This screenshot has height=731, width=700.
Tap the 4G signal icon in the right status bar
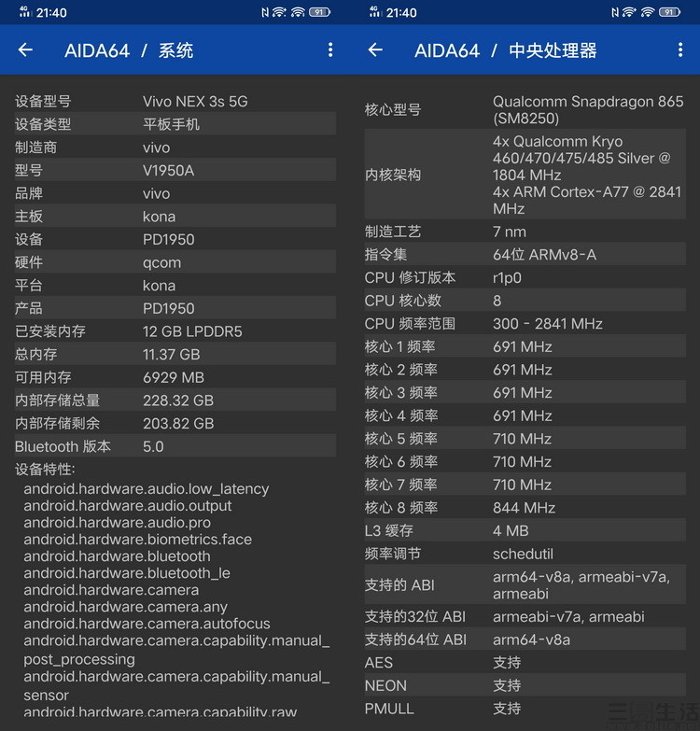point(374,12)
